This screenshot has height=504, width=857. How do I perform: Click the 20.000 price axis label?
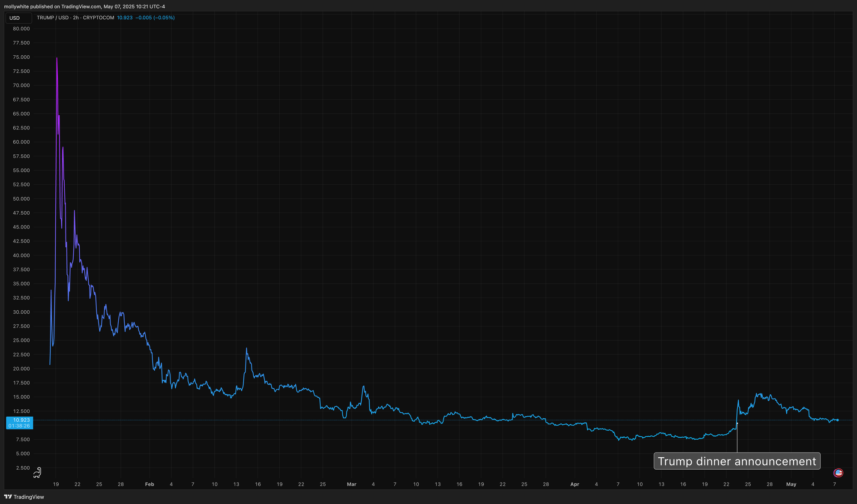point(21,369)
